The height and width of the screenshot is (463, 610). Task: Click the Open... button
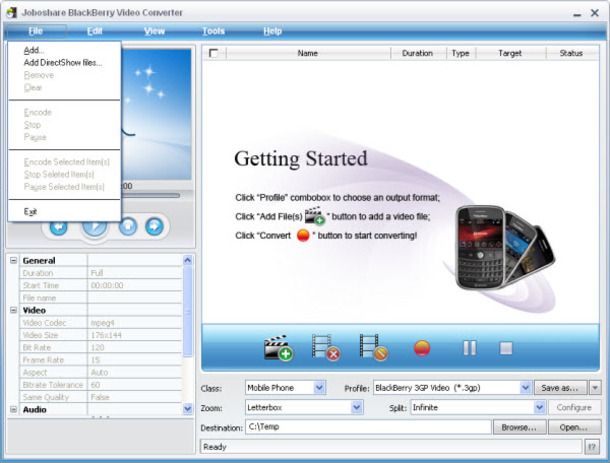tap(574, 427)
